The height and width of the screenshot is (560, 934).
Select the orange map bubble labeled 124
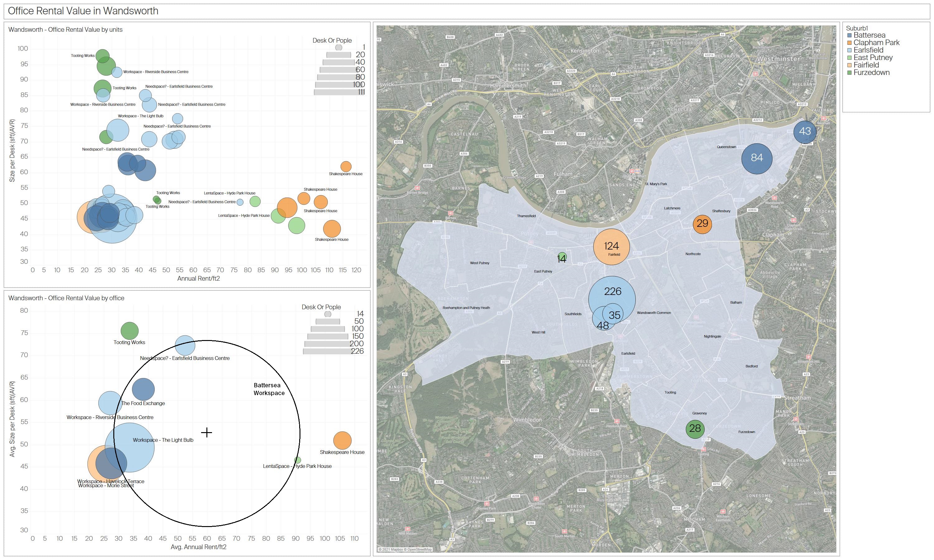click(611, 246)
